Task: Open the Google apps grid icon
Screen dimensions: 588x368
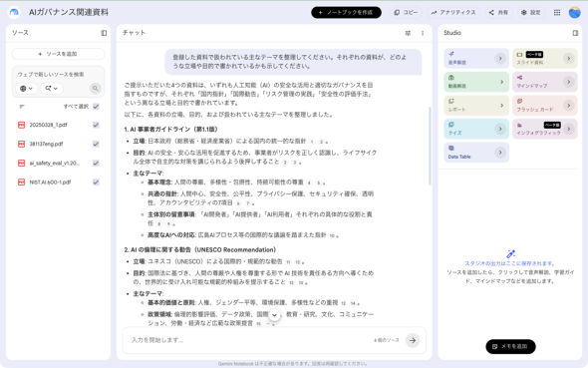Action: click(557, 12)
